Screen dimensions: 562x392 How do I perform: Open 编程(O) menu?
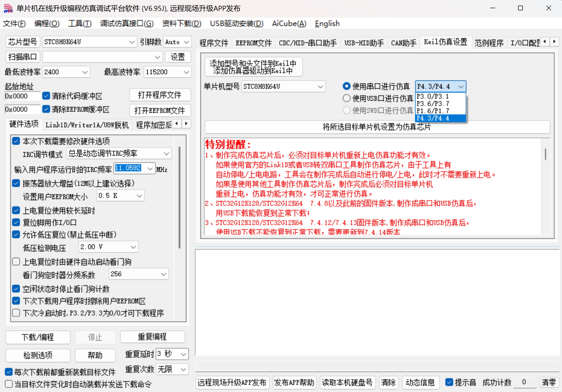[47, 23]
